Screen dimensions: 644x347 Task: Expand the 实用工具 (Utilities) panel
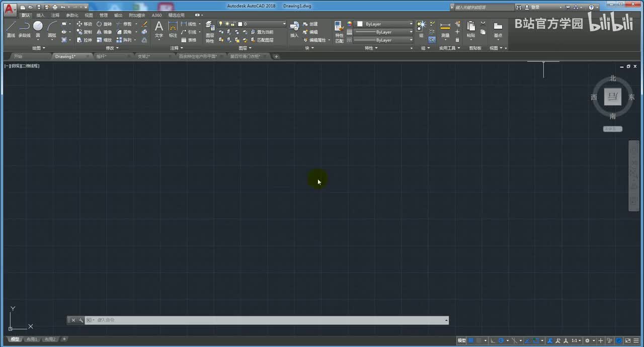coord(449,48)
